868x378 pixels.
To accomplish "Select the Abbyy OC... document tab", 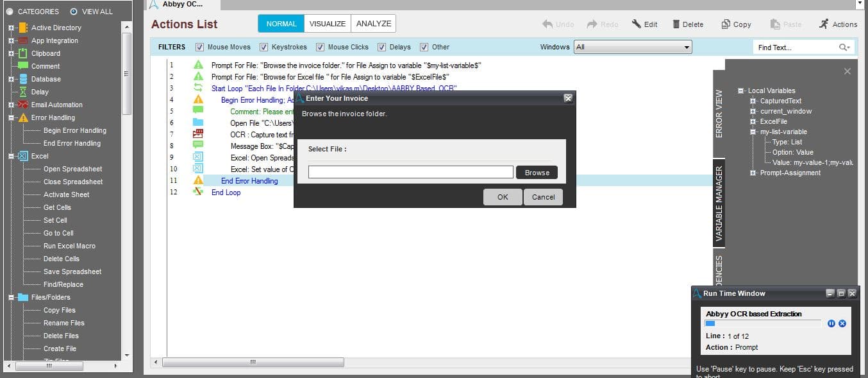I will (184, 4).
